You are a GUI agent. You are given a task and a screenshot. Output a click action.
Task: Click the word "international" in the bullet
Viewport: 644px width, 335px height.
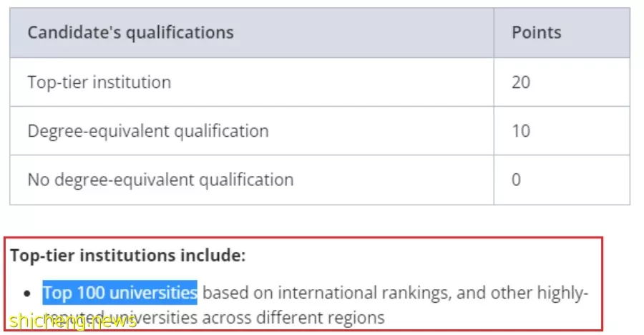[x=327, y=293]
